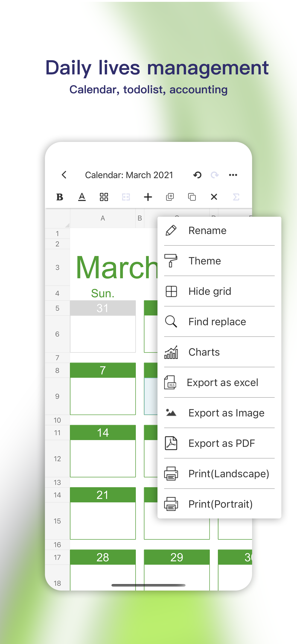Image resolution: width=297 pixels, height=644 pixels.
Task: Select row 3 header
Action: tap(58, 267)
